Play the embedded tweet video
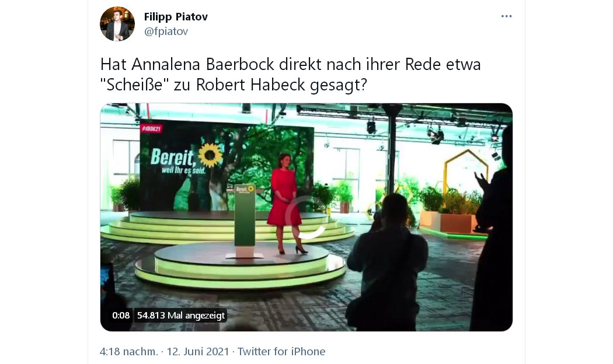613x364 pixels. tap(306, 217)
